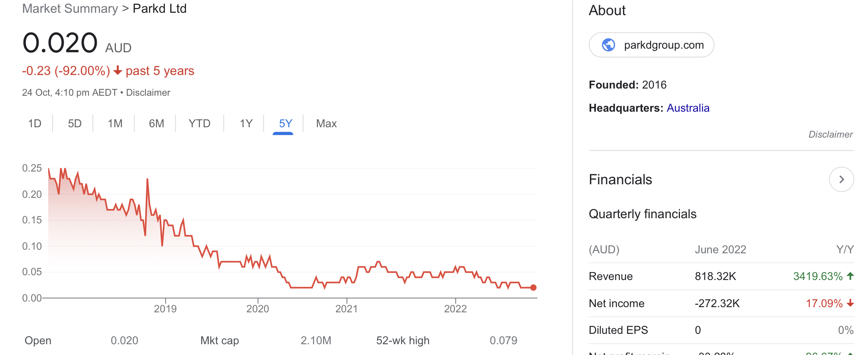The image size is (868, 355).
Task: Click the red down arrow beside past 5 years
Action: [118, 71]
